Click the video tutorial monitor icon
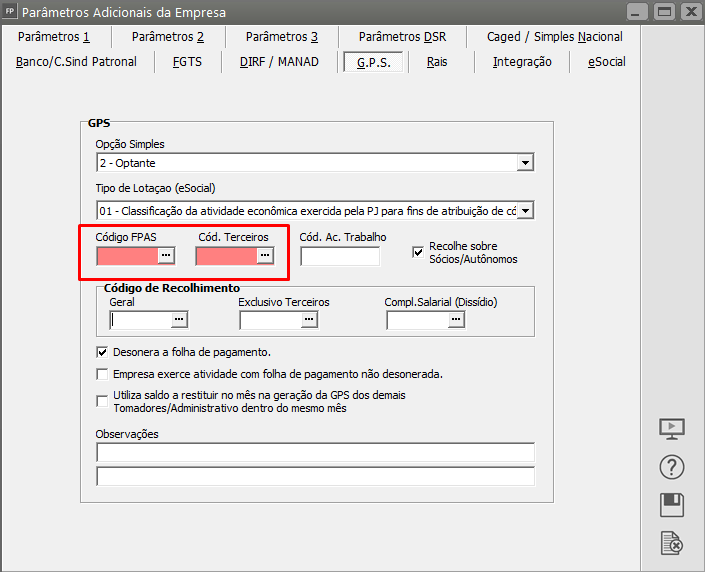This screenshot has width=705, height=572. (672, 429)
